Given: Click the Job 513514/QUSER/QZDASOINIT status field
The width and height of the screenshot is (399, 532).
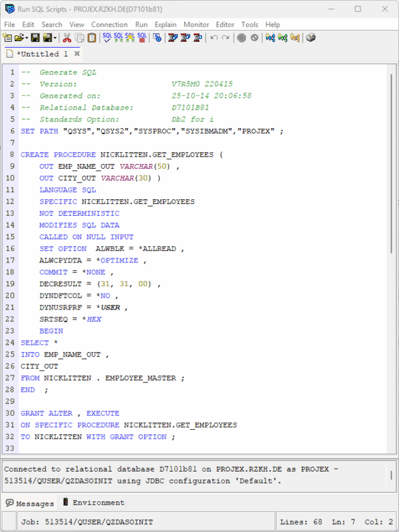Looking at the screenshot, I should [x=146, y=522].
